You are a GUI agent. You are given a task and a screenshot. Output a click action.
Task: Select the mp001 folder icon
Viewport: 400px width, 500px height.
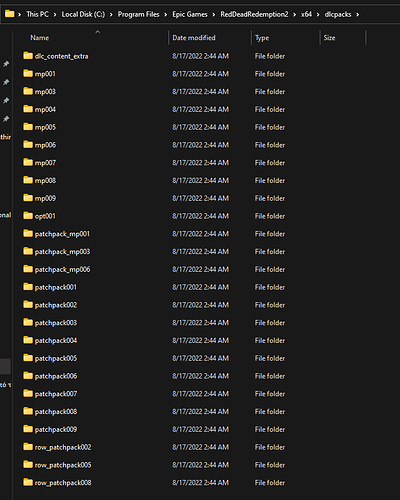28,73
